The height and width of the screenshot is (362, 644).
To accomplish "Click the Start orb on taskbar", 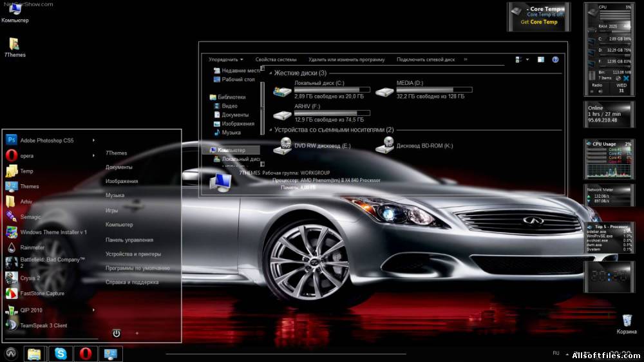I will 11,353.
